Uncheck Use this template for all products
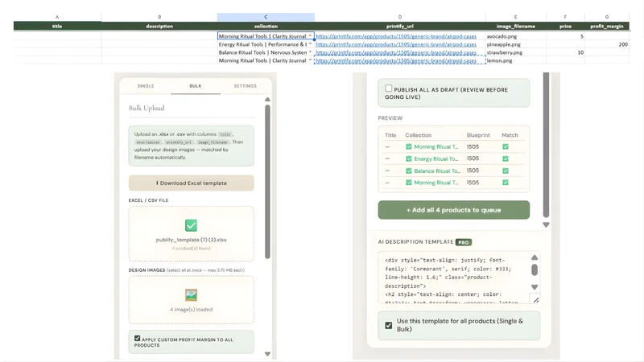The height and width of the screenshot is (362, 644). (x=389, y=326)
